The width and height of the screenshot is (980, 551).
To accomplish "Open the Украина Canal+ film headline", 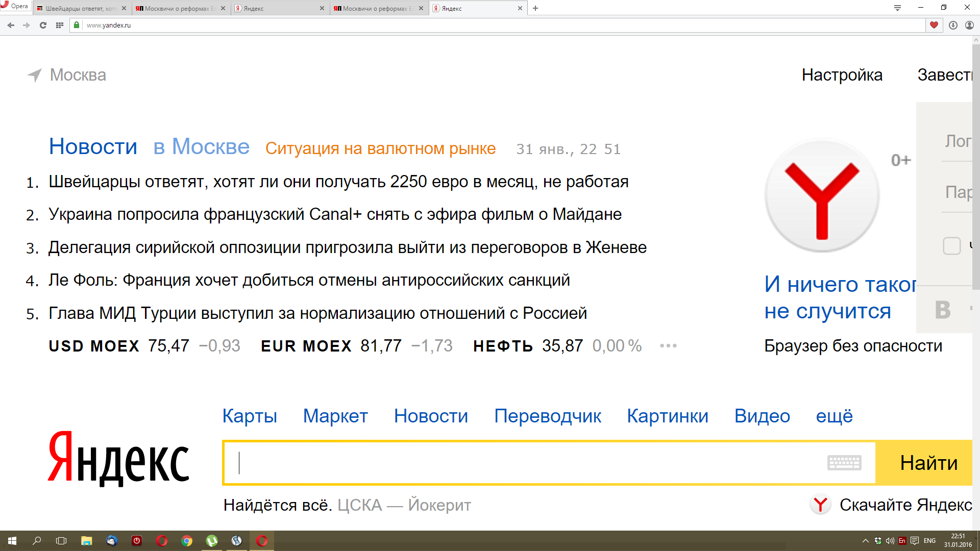I will coord(335,214).
